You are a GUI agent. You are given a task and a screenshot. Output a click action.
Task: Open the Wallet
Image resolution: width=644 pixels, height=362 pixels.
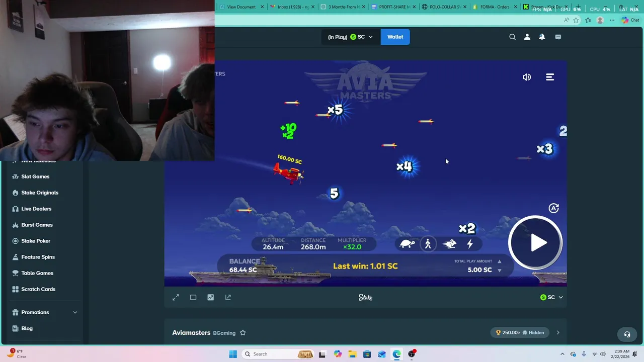[395, 37]
